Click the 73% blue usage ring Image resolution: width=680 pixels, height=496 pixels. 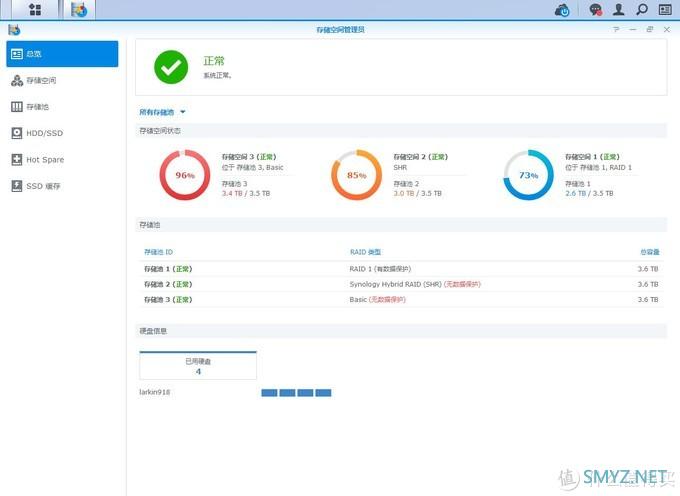tap(528, 175)
